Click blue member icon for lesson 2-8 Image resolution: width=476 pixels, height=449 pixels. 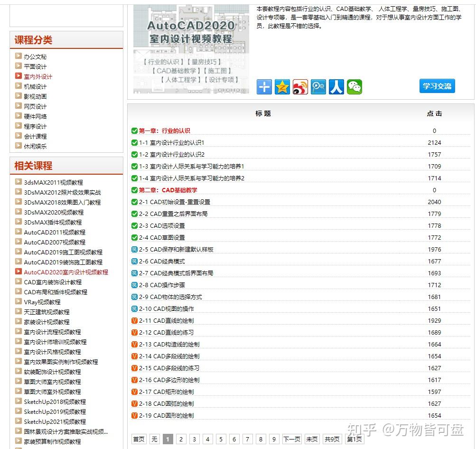click(134, 285)
